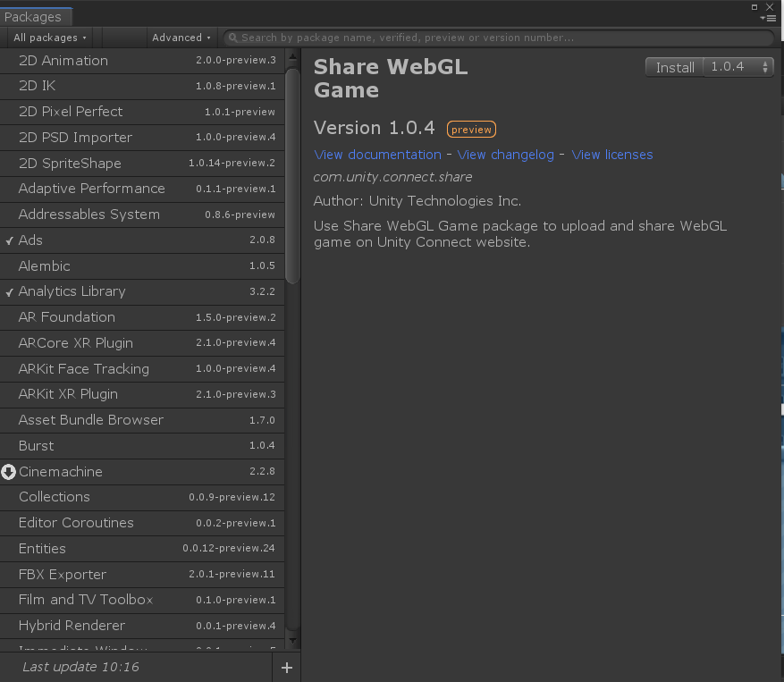
Task: Click the checkmark beside Analytics Library
Action: [x=9, y=292]
